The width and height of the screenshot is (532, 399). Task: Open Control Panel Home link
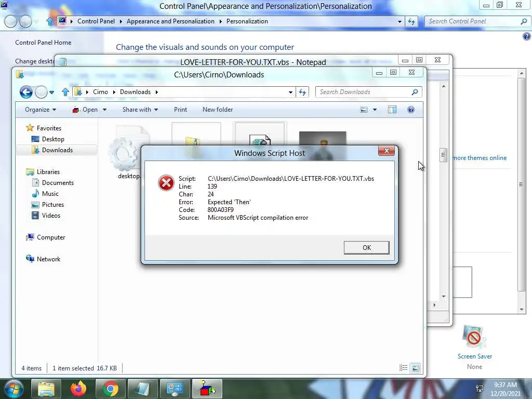43,43
